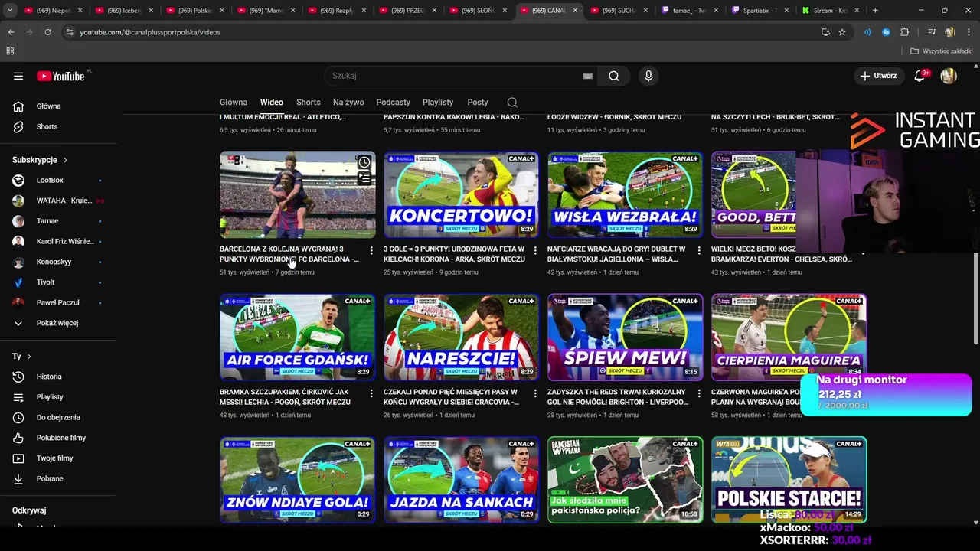
Task: Open more options for Lechia - Pogoń video
Action: point(371,393)
